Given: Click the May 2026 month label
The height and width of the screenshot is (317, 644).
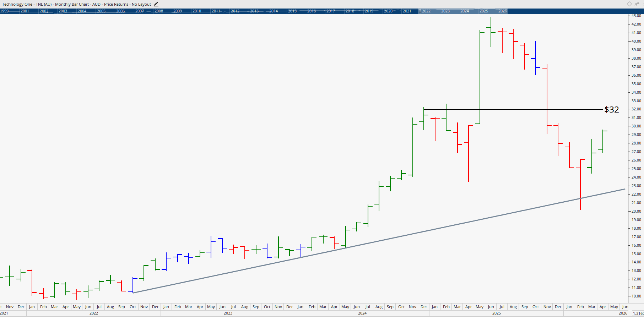Looking at the screenshot, I should coord(614,307).
